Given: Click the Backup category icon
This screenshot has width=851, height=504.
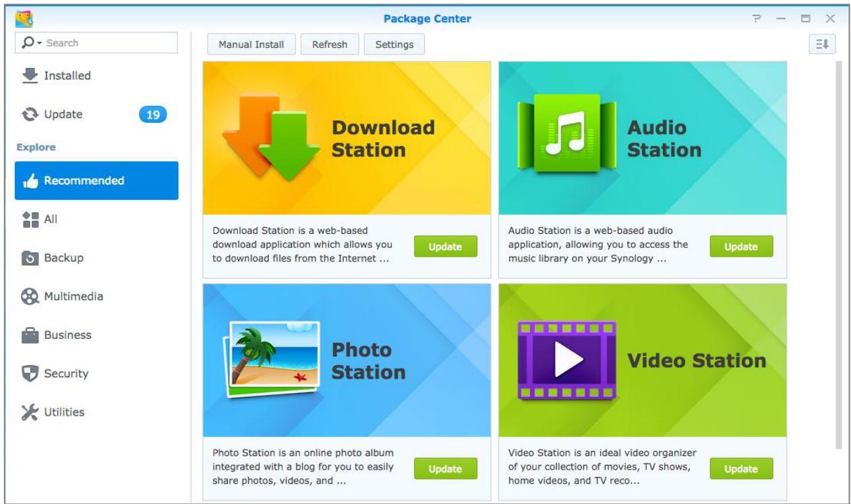Looking at the screenshot, I should 30,258.
